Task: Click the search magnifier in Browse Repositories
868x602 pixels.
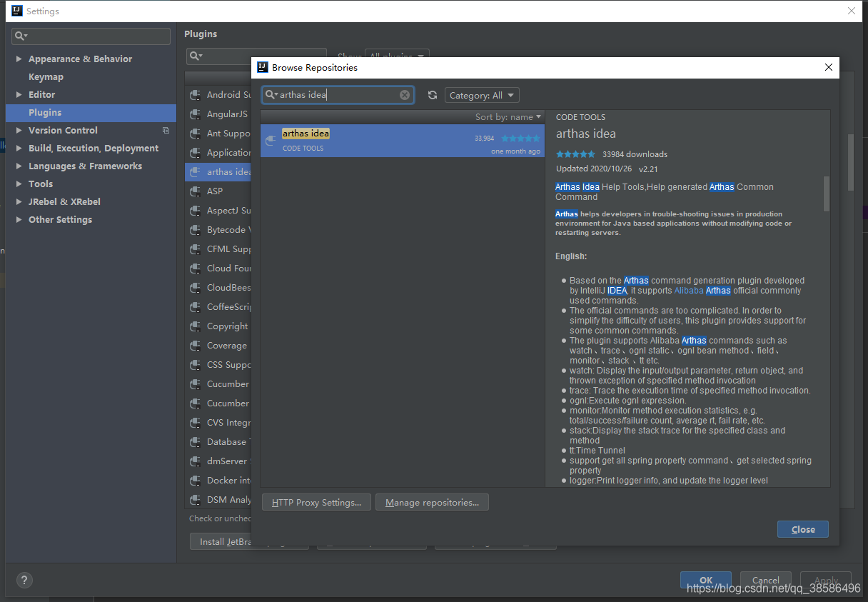Action: 271,95
